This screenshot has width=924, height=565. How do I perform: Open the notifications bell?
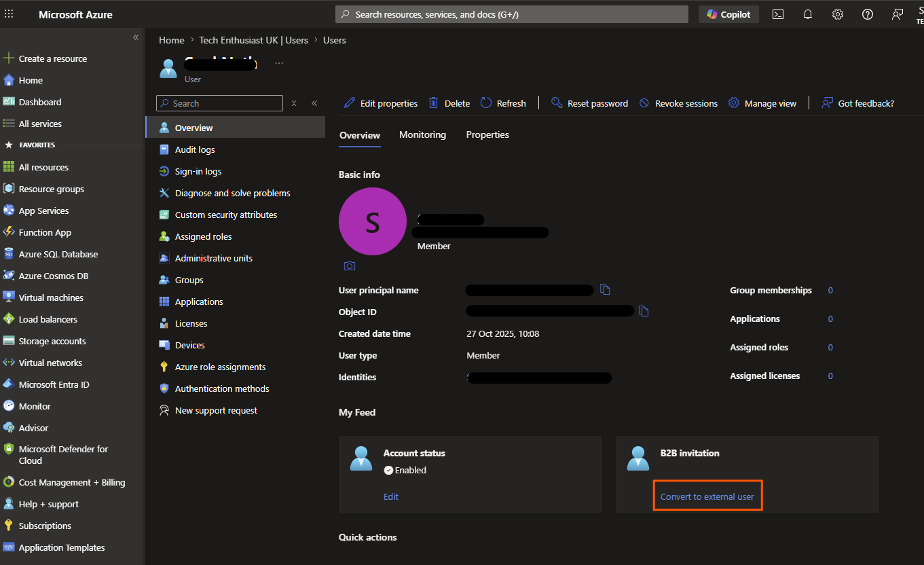[808, 14]
